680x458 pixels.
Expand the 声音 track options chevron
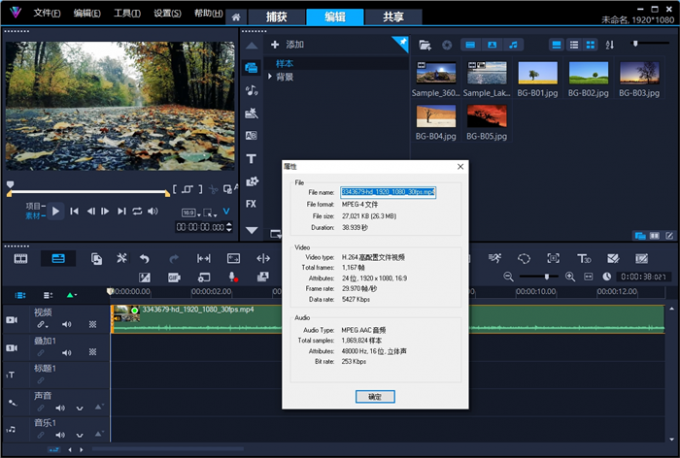click(80, 408)
